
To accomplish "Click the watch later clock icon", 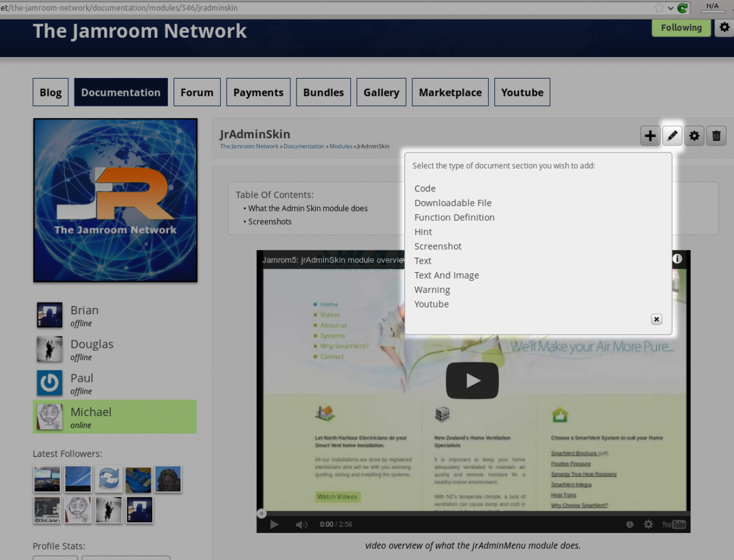I will coord(630,524).
